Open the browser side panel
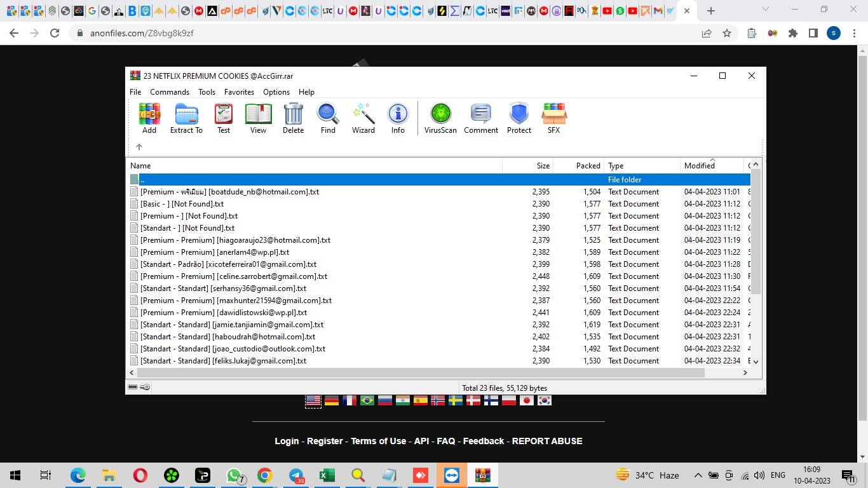 pos(813,33)
